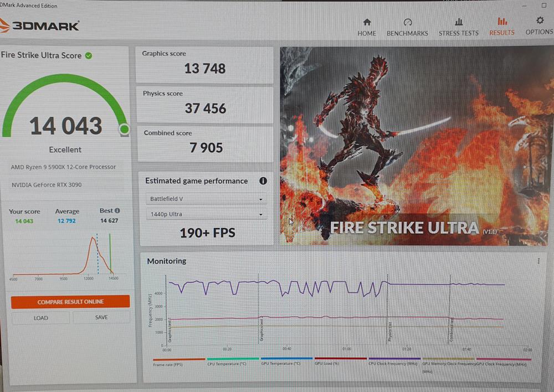Click the info icon next to Best score
This screenshot has height=392, width=554.
[117, 211]
